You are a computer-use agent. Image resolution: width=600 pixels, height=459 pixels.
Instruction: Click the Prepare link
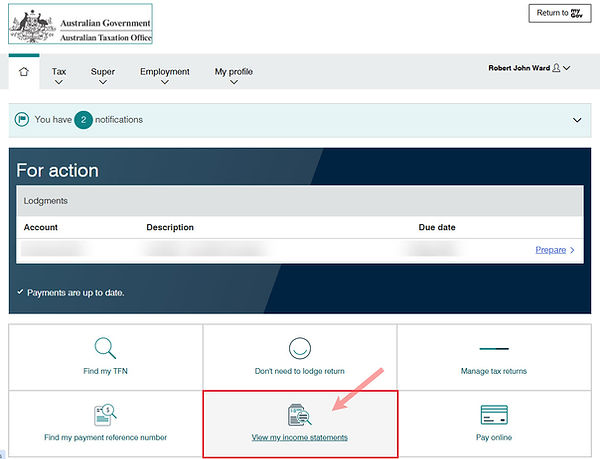click(x=551, y=250)
